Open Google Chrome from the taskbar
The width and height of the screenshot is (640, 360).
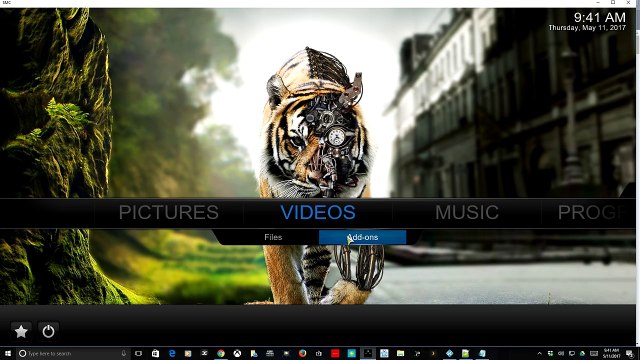point(221,353)
